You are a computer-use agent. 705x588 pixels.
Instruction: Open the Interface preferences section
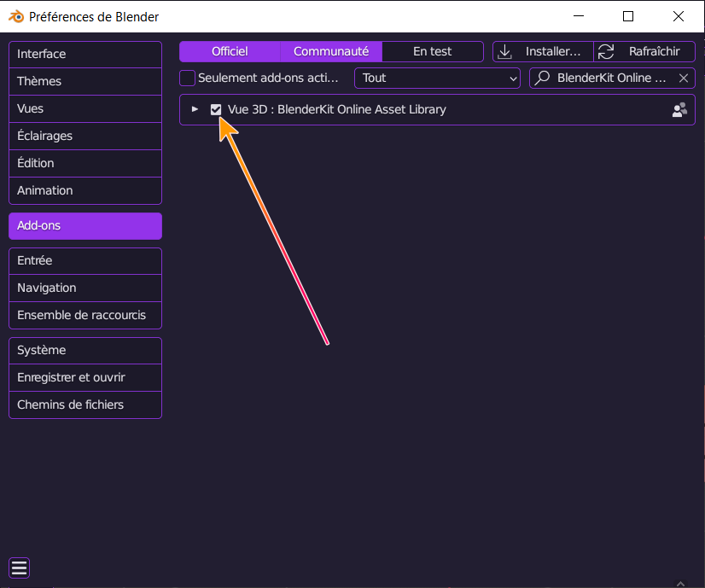(85, 54)
